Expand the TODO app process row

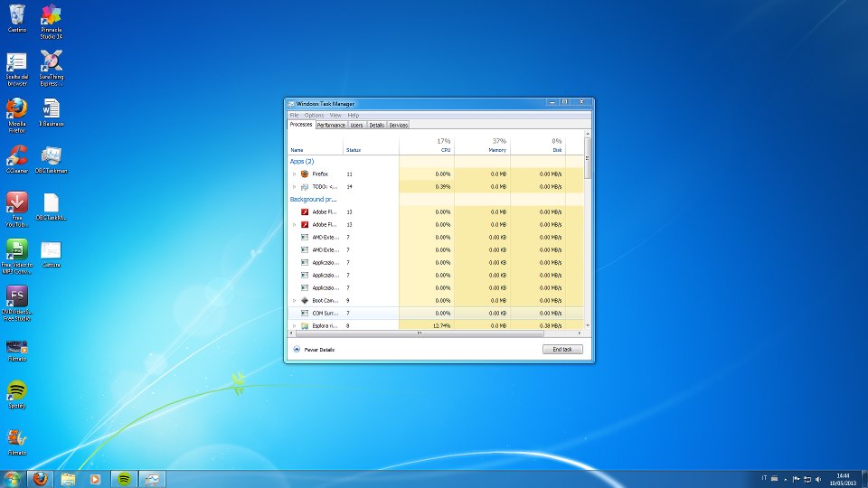coord(294,187)
